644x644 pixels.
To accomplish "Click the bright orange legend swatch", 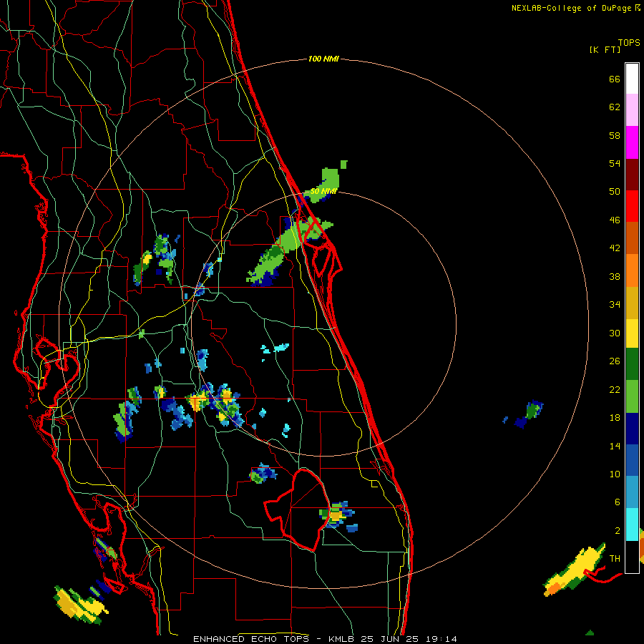I will click(x=632, y=270).
